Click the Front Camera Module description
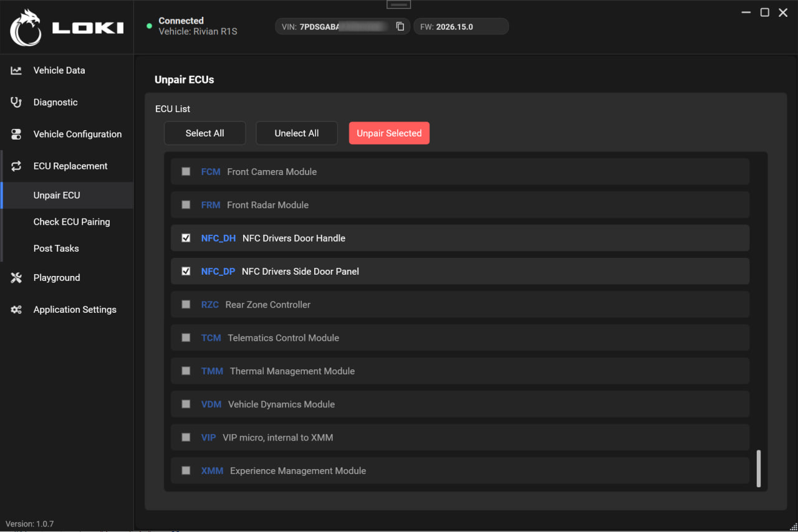The height and width of the screenshot is (532, 798). point(272,171)
